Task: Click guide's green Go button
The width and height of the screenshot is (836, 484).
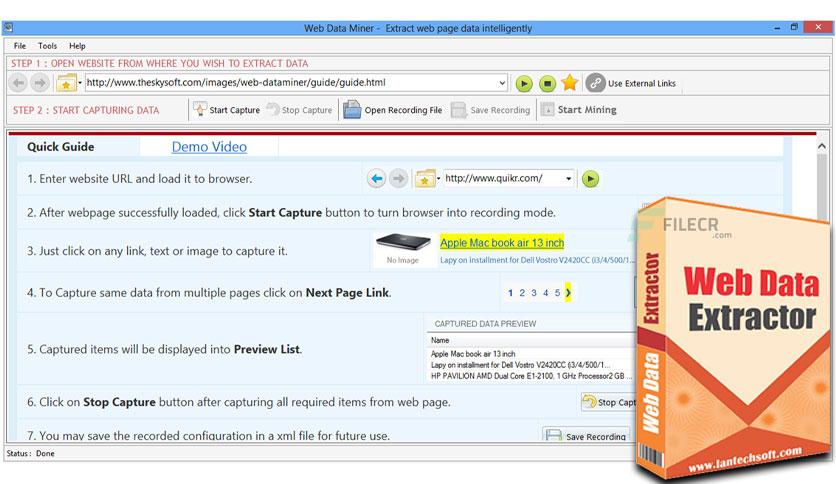Action: click(590, 179)
